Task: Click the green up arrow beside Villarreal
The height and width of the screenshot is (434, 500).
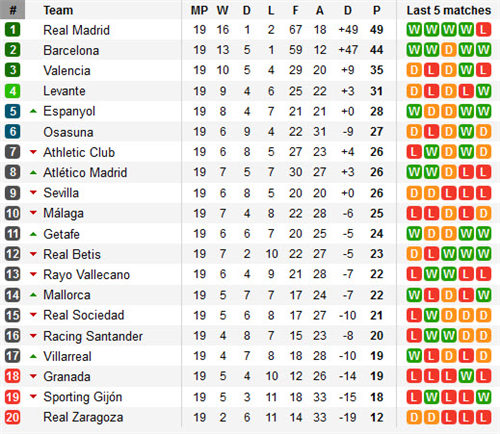Action: pyautogui.click(x=33, y=356)
